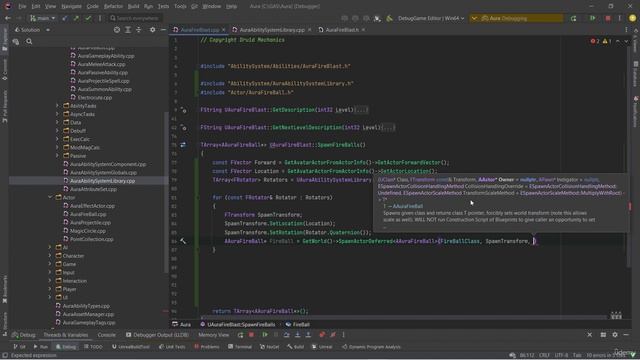Click the search magnifier in Solution panel

point(29,41)
